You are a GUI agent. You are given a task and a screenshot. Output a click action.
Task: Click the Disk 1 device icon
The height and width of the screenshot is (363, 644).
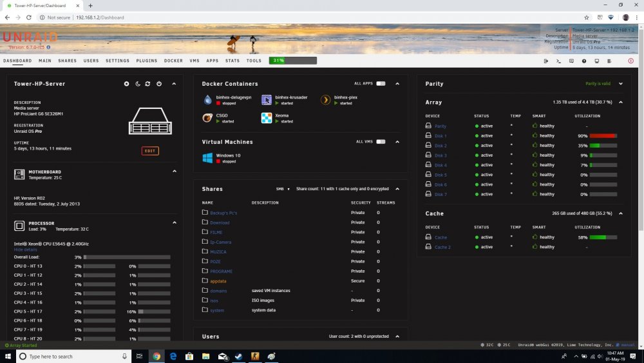(428, 135)
